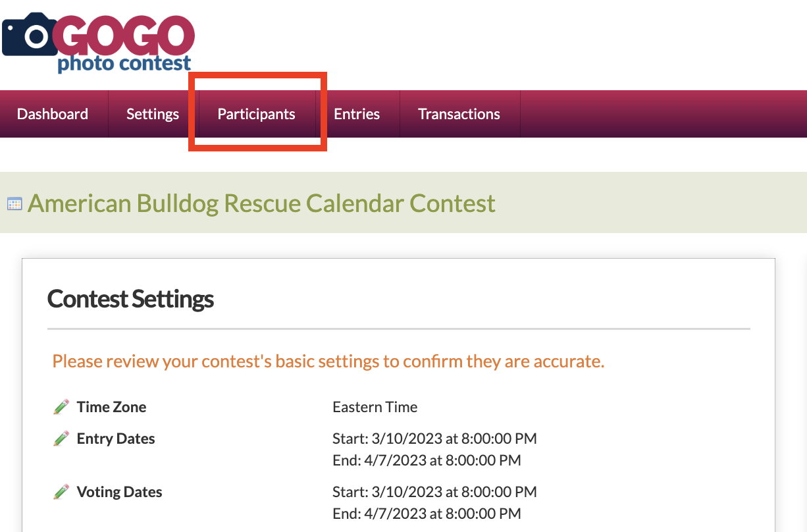Click the Time Zone label

112,408
